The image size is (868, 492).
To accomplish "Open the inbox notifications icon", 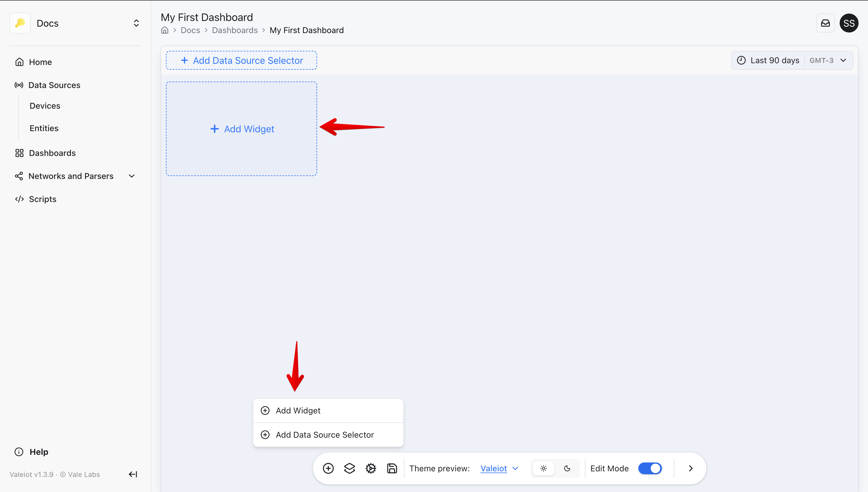I will 825,23.
